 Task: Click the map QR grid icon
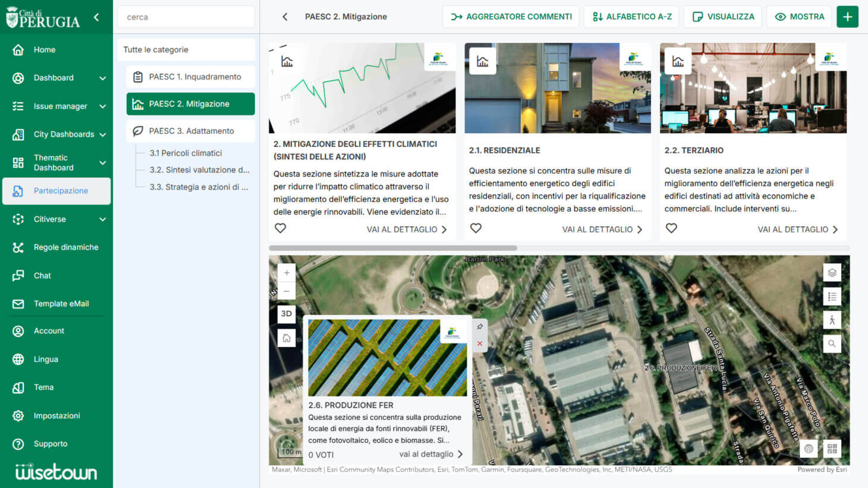click(832, 449)
